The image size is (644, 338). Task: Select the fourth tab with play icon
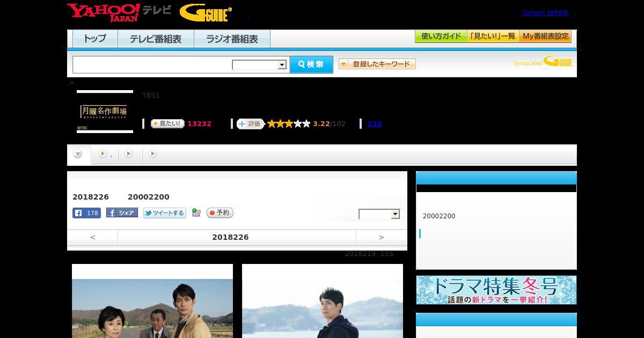coord(153,154)
